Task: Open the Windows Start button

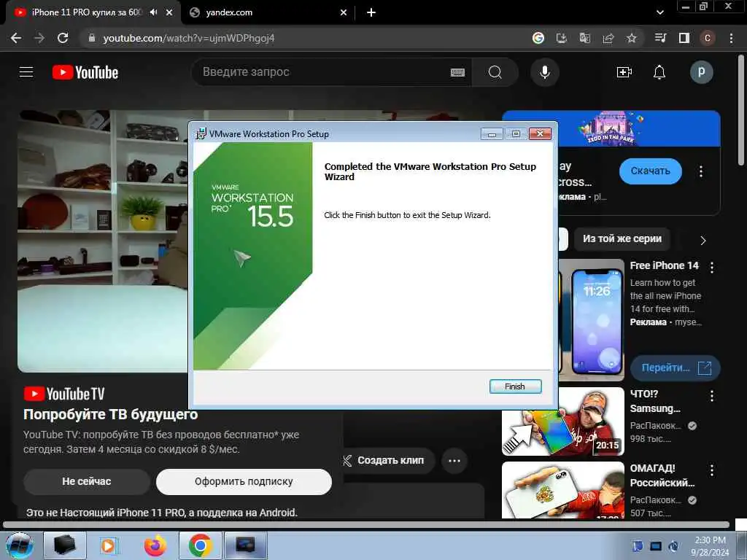Action: point(20,545)
